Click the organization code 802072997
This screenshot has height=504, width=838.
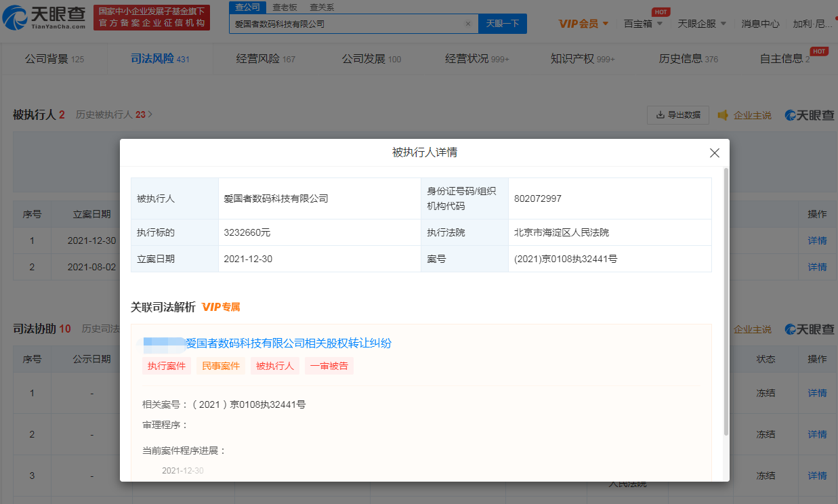pyautogui.click(x=538, y=198)
